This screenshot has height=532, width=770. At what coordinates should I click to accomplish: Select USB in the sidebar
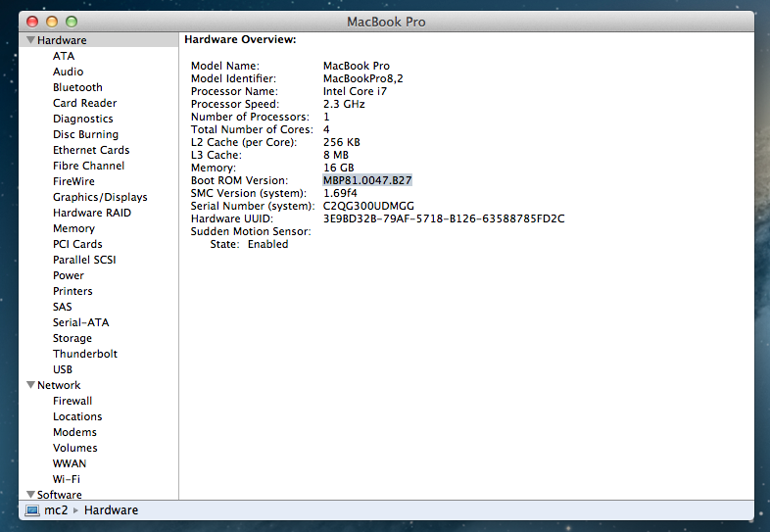tap(63, 369)
